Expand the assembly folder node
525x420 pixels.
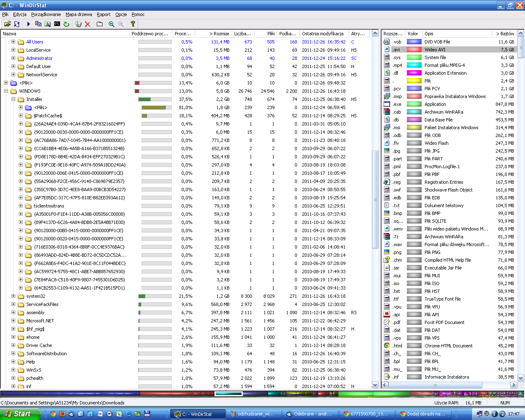point(13,313)
